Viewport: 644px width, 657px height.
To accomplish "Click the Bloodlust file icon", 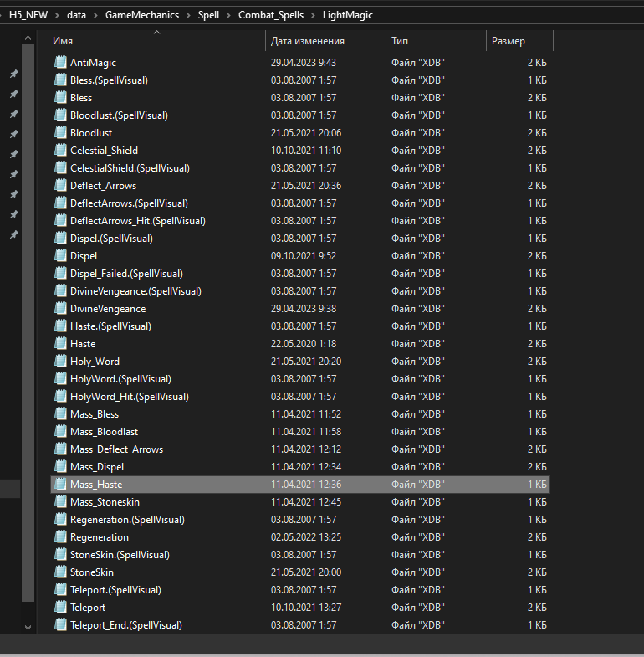I will [60, 133].
